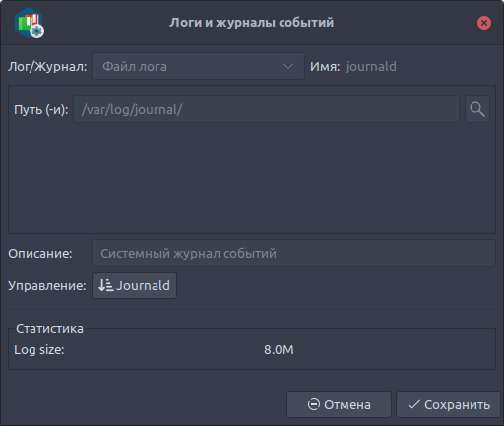The width and height of the screenshot is (504, 426).
Task: Click the magnifier icon to browse log paths
Action: coord(477,109)
